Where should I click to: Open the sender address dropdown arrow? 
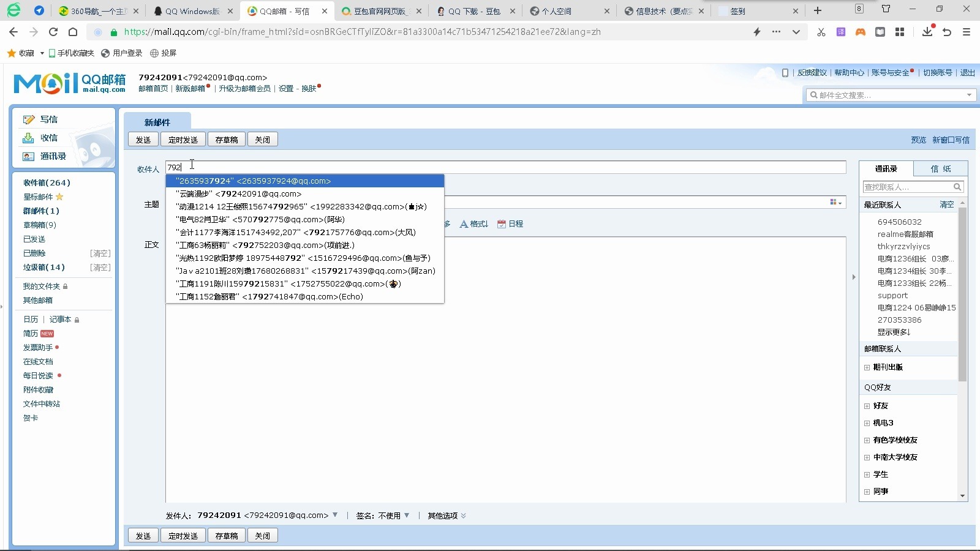click(x=335, y=515)
